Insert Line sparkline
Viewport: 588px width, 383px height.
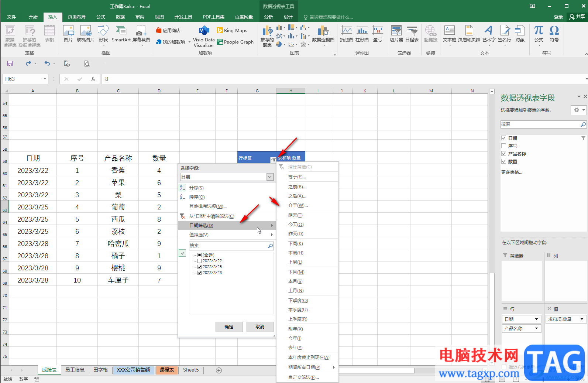point(346,34)
